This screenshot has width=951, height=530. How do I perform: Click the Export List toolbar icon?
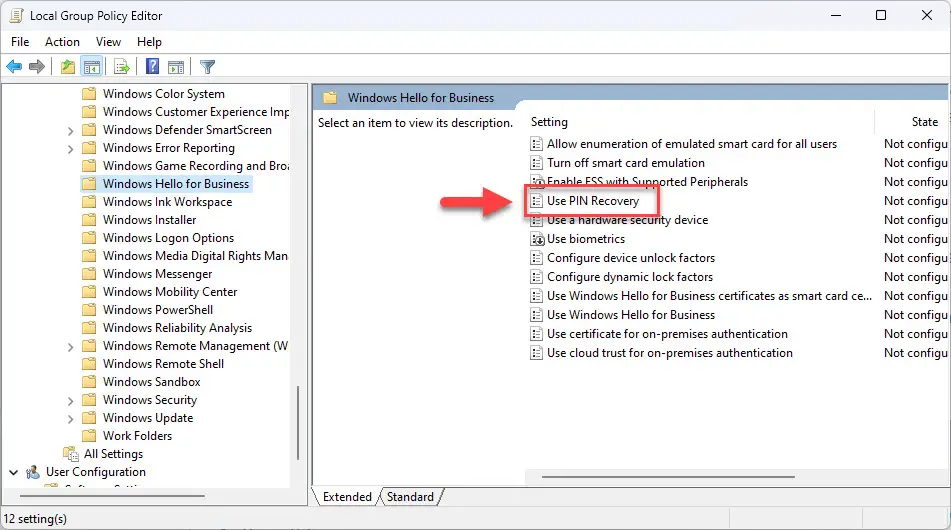[122, 67]
